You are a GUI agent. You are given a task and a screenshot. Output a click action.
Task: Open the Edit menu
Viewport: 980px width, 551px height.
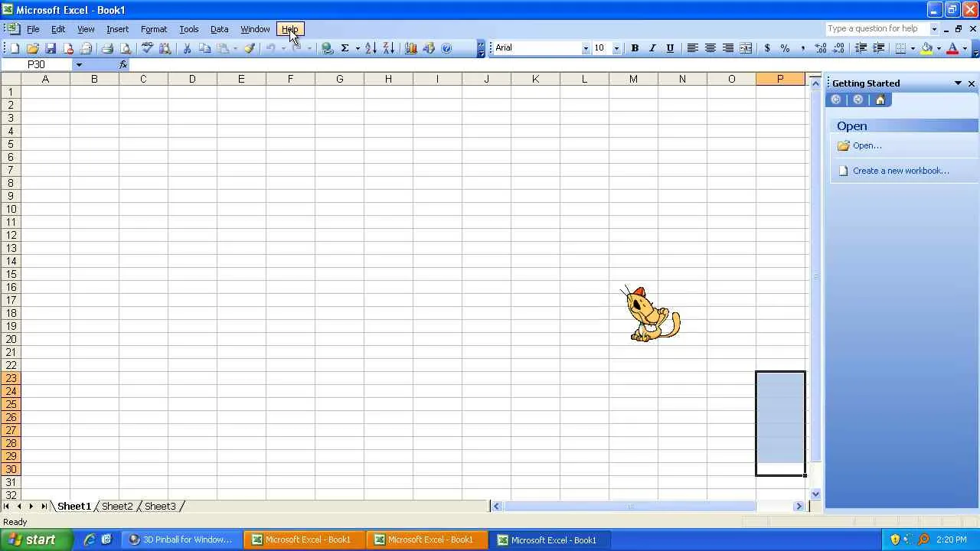(58, 29)
